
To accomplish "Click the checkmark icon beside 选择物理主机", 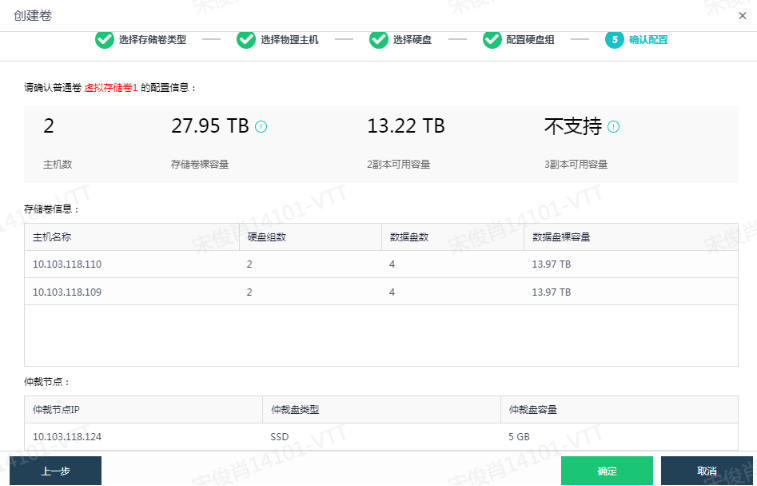I will coord(246,40).
